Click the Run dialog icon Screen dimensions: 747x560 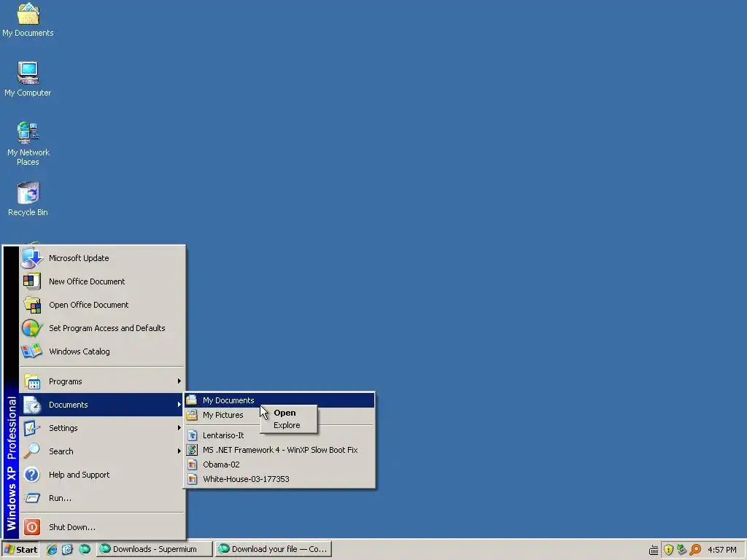31,498
